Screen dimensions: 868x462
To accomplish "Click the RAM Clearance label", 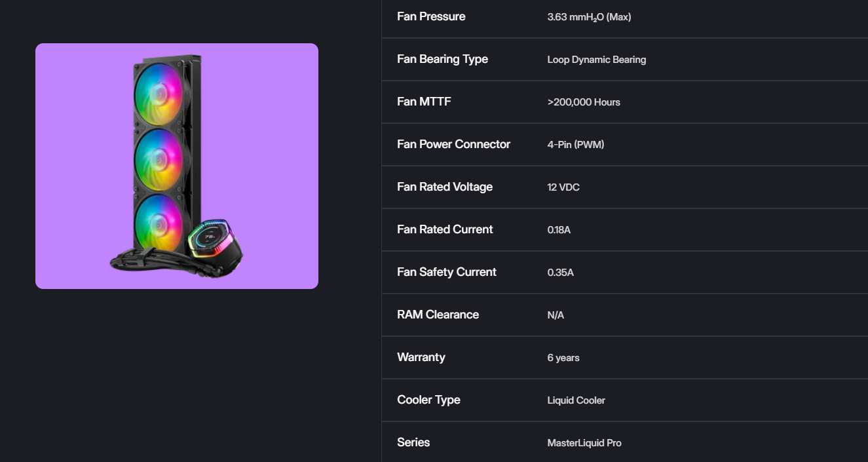I will [x=438, y=315].
